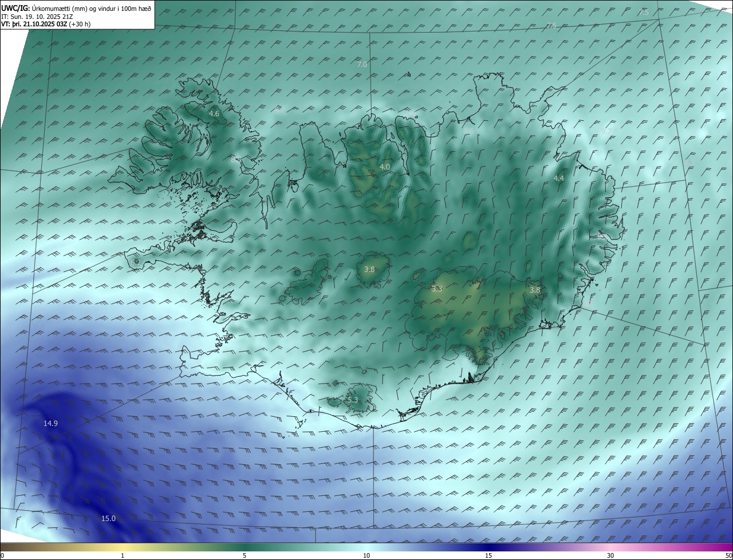Click the '15' tick on the color scale
This screenshot has height=560, width=733.
click(x=488, y=555)
